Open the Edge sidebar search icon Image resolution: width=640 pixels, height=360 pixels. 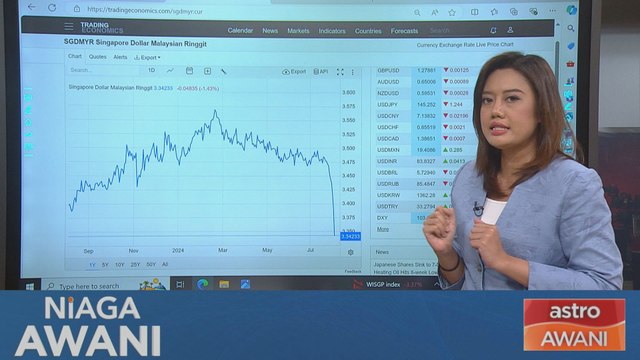pos(571,28)
